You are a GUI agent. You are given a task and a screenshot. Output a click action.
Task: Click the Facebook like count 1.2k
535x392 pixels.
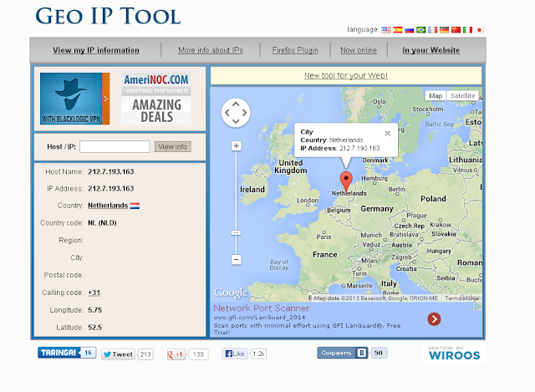click(x=258, y=354)
